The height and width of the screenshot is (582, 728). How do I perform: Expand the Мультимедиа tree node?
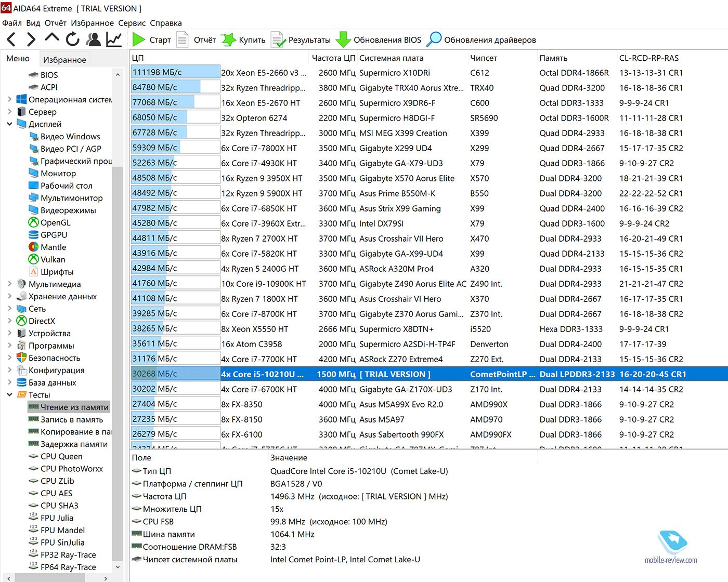(x=9, y=284)
